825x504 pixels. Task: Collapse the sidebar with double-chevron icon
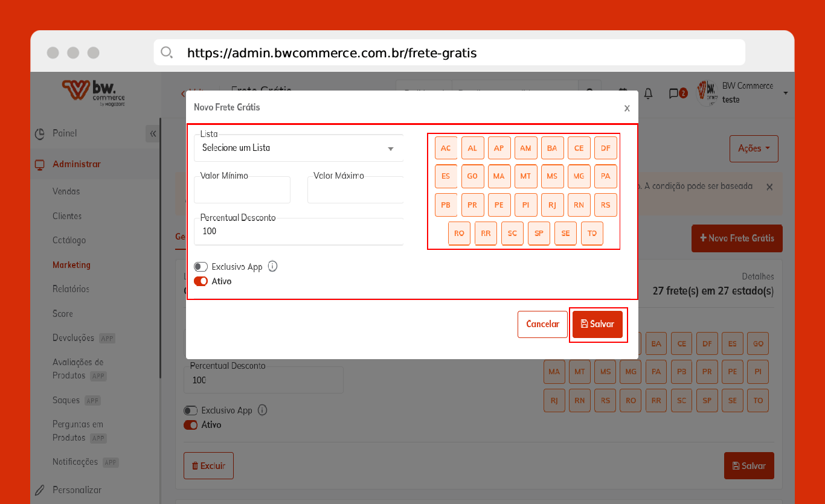tap(153, 134)
